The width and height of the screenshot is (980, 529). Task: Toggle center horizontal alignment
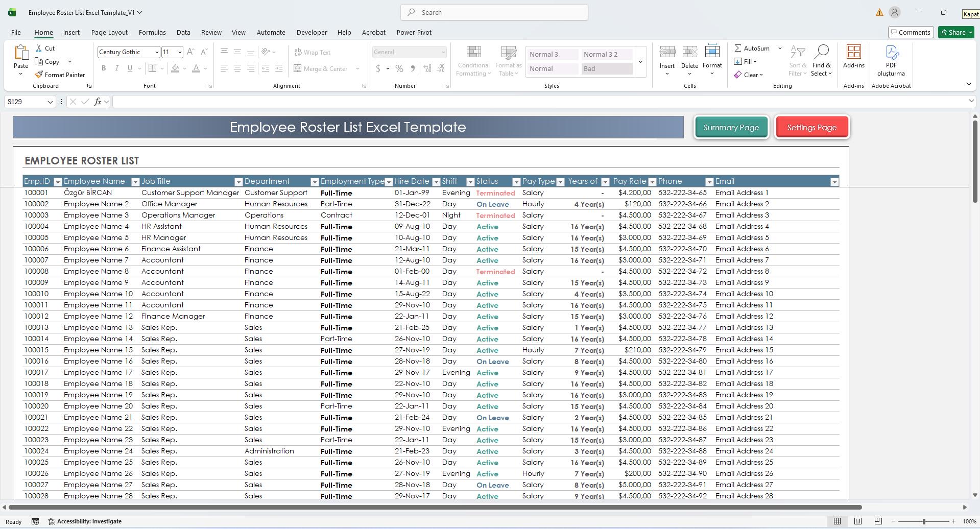click(x=237, y=68)
